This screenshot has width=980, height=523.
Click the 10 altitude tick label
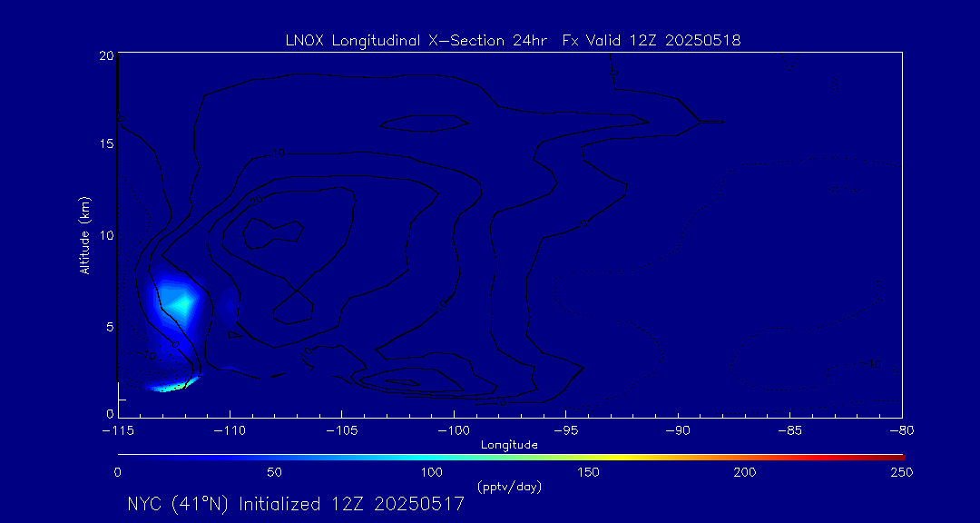pos(105,235)
